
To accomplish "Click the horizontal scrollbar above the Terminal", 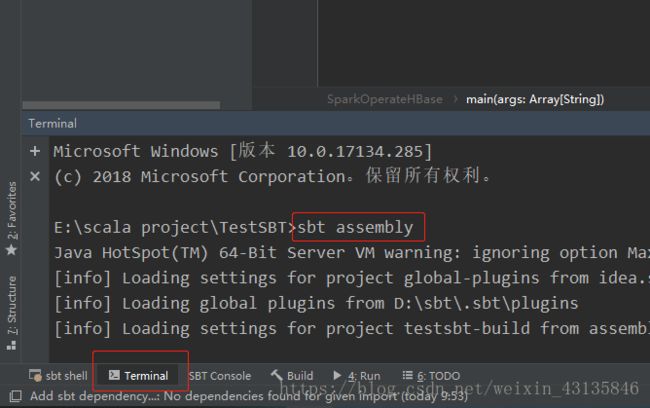I will [121, 105].
